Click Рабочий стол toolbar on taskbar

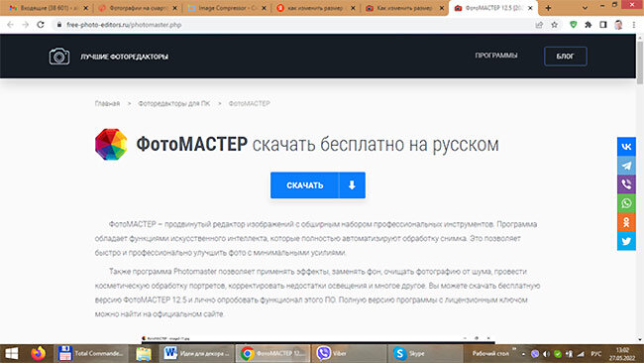point(490,353)
